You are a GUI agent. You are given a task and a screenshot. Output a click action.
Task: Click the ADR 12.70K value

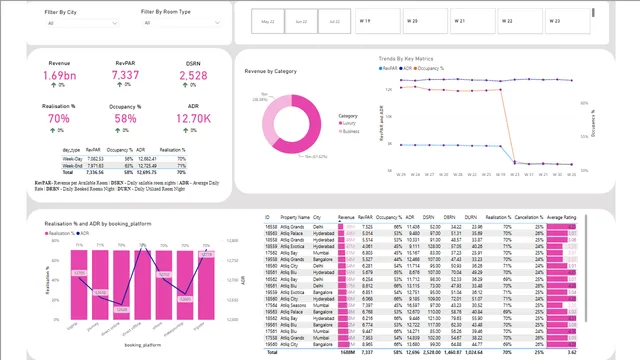tap(193, 119)
